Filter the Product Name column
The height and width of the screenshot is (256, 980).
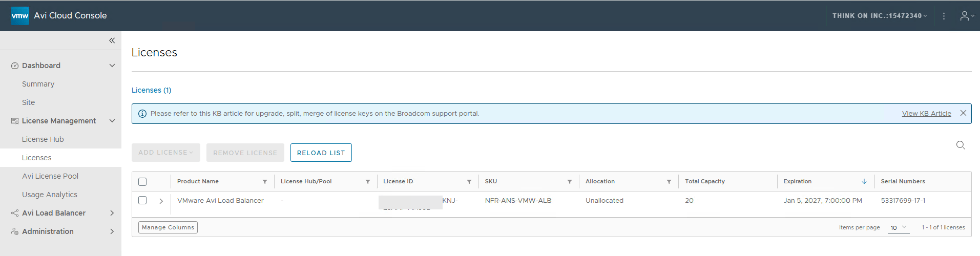tap(265, 182)
